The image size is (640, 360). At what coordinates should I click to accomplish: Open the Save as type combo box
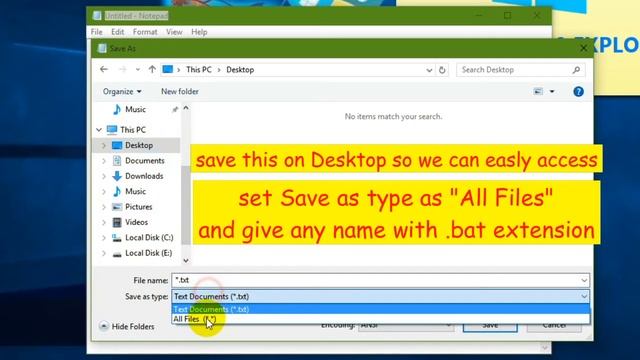coord(380,296)
